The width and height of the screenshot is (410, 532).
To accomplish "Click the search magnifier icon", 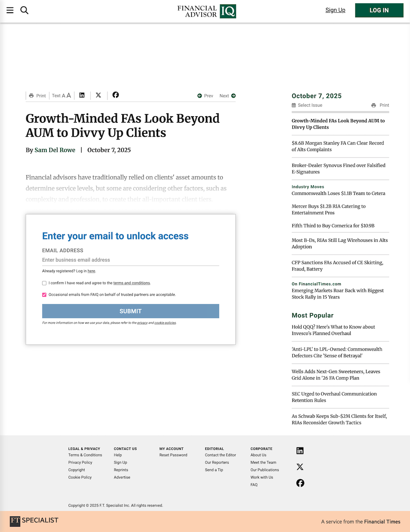I will coord(25,10).
